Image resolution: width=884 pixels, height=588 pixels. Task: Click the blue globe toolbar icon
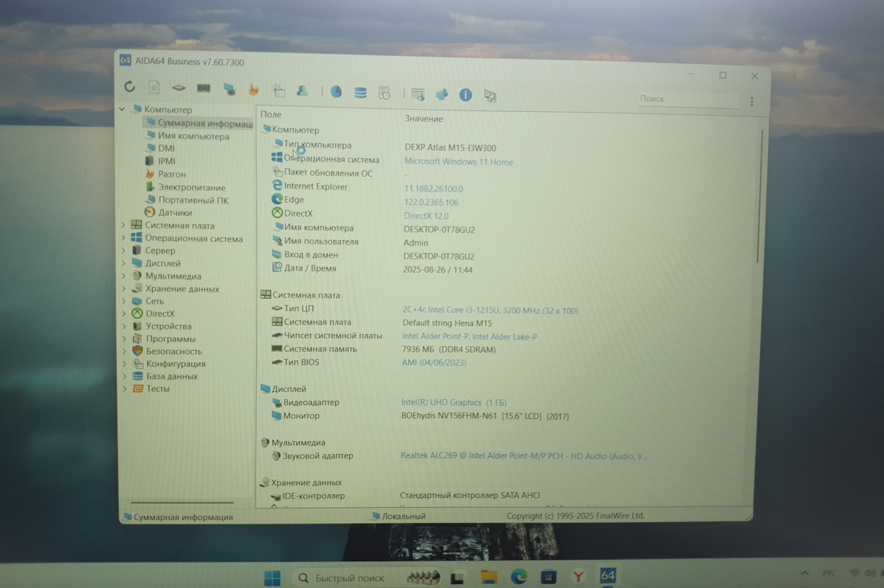[336, 92]
